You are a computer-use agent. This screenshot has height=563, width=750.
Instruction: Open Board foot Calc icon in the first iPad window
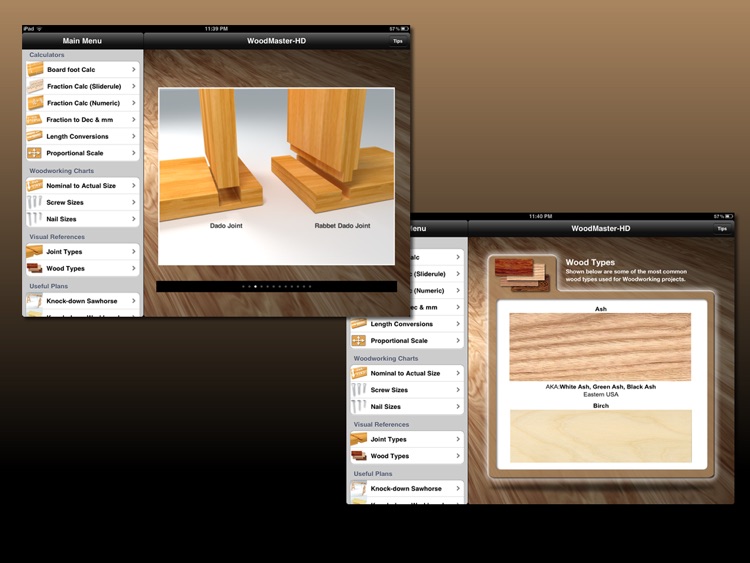[x=35, y=69]
